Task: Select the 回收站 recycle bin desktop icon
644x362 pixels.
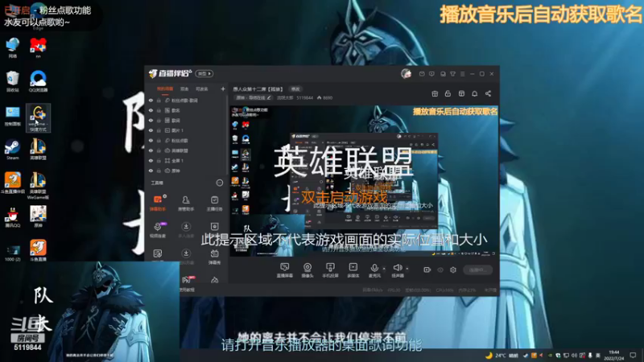Action: point(13,81)
